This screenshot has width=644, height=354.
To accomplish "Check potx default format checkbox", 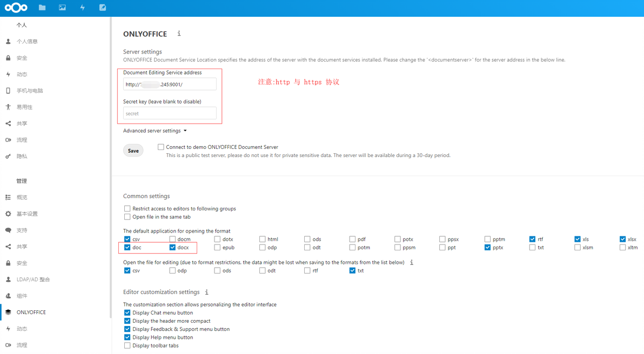I will click(x=398, y=239).
